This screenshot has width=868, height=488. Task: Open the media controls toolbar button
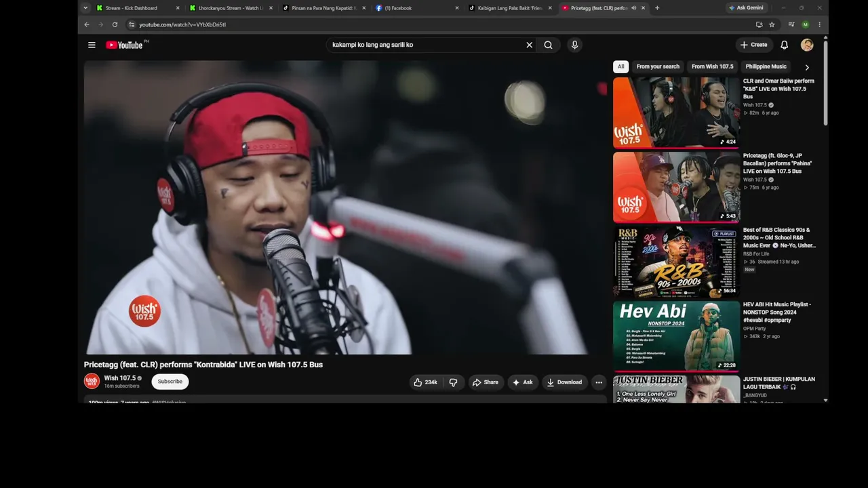(791, 25)
